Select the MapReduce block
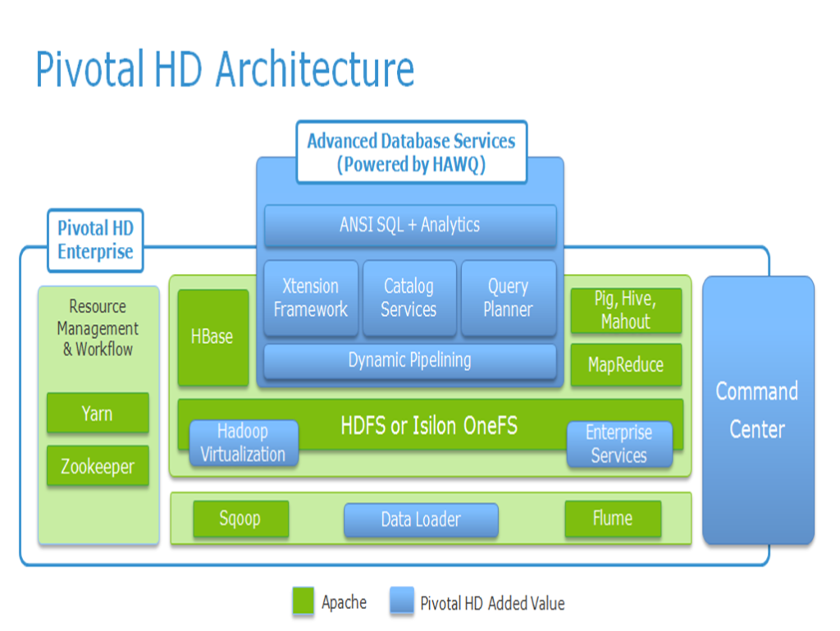Image resolution: width=840 pixels, height=631 pixels. pos(626,365)
